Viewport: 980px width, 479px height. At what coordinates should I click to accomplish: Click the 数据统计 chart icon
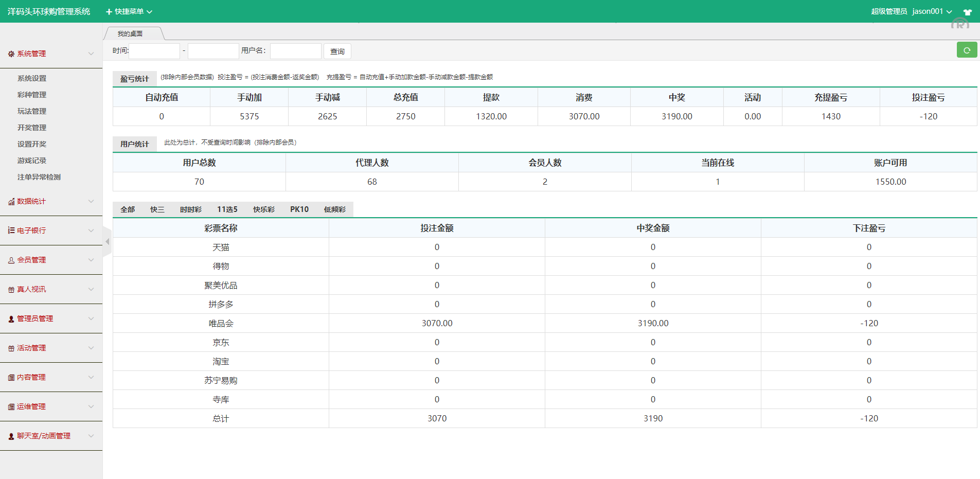pyautogui.click(x=11, y=202)
